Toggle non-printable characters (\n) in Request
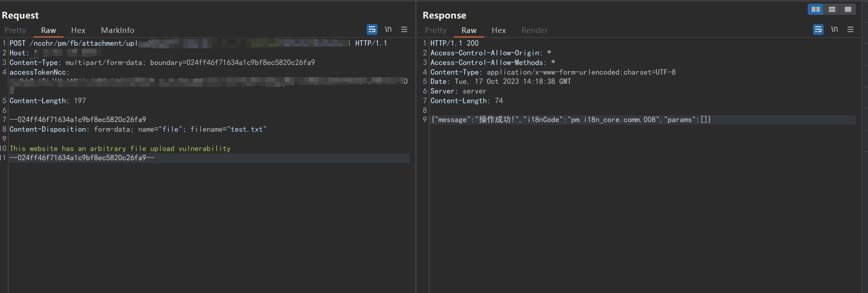This screenshot has width=868, height=293. [388, 29]
